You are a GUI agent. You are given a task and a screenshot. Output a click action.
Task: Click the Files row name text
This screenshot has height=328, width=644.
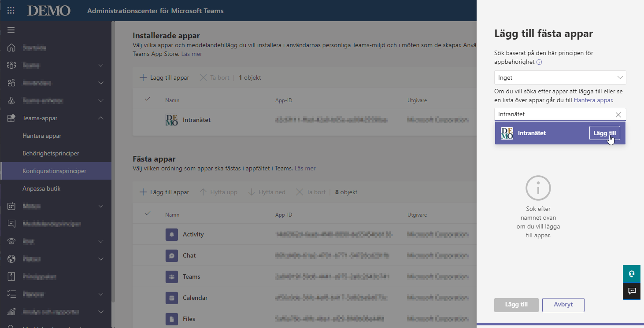189,319
